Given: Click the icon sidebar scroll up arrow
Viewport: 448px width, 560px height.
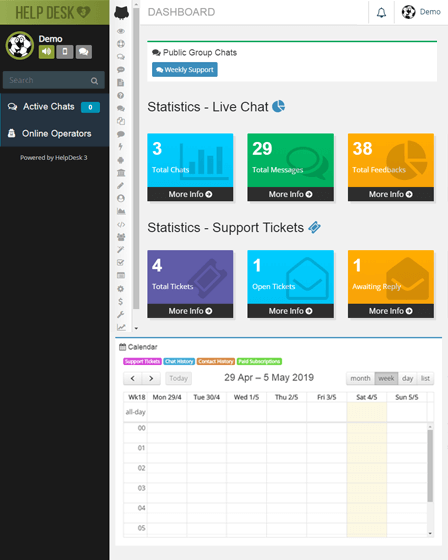Looking at the screenshot, I should pyautogui.click(x=136, y=5).
